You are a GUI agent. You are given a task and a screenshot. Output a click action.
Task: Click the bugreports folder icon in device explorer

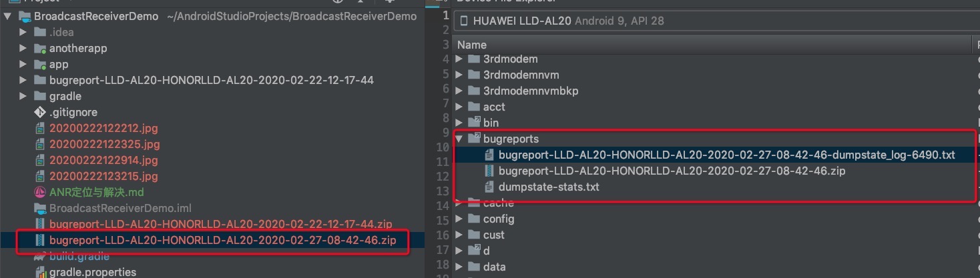point(474,139)
